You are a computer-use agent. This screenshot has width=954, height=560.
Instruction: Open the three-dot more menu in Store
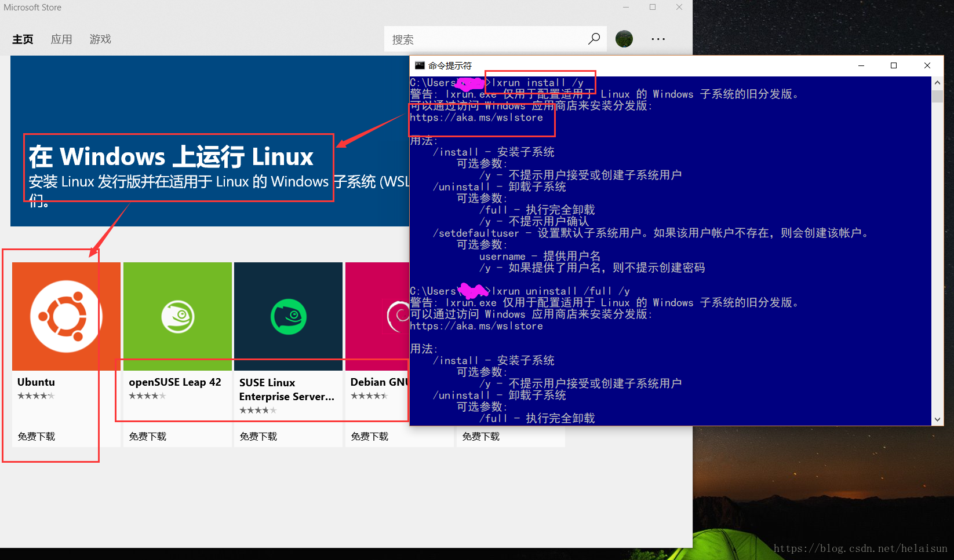(x=658, y=39)
